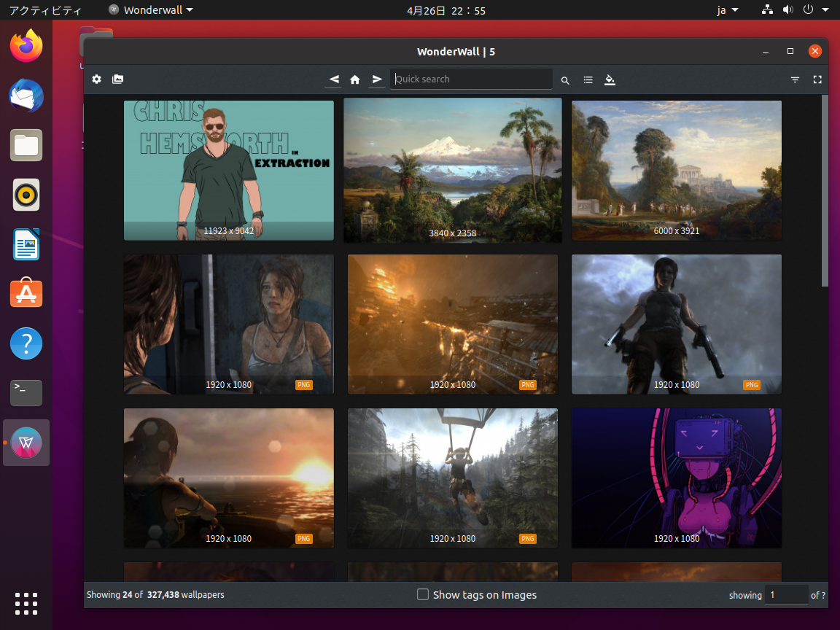Switch layout using the list view icon
This screenshot has height=630, width=840.
click(588, 79)
